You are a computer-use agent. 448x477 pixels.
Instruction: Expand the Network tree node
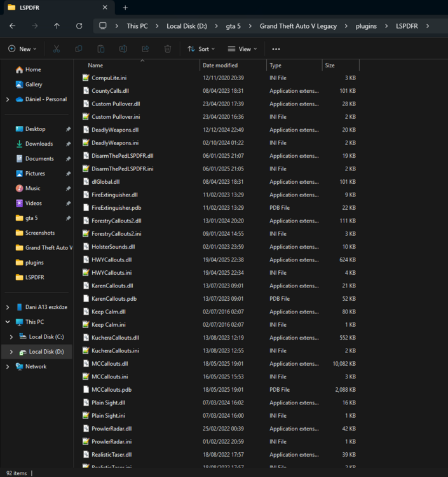tap(8, 366)
